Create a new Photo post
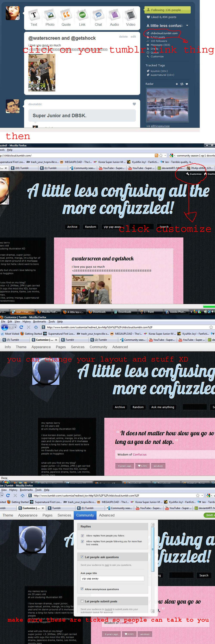215x644 pixels. click(x=50, y=18)
